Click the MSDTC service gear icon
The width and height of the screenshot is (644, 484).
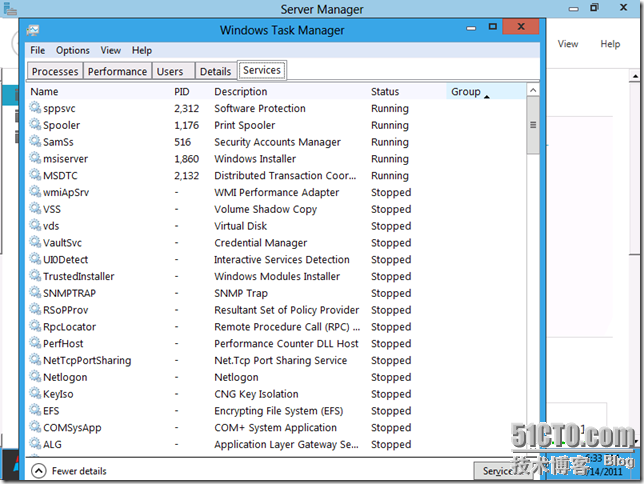pyautogui.click(x=35, y=175)
